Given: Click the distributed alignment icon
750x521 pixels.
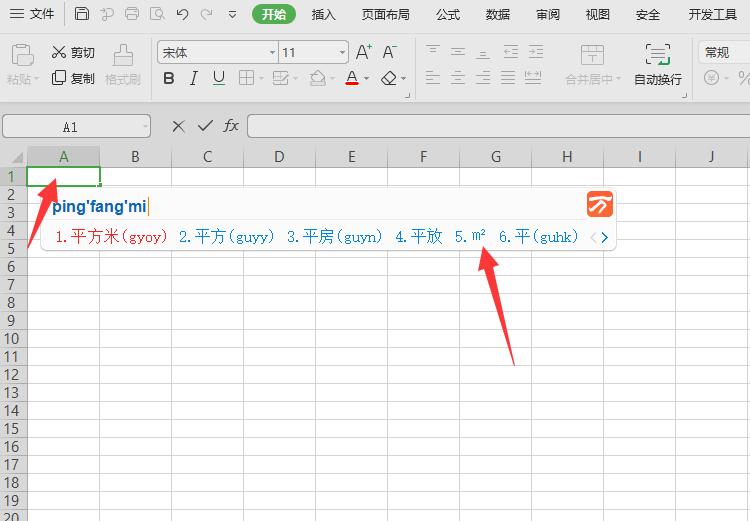Looking at the screenshot, I should pos(533,78).
